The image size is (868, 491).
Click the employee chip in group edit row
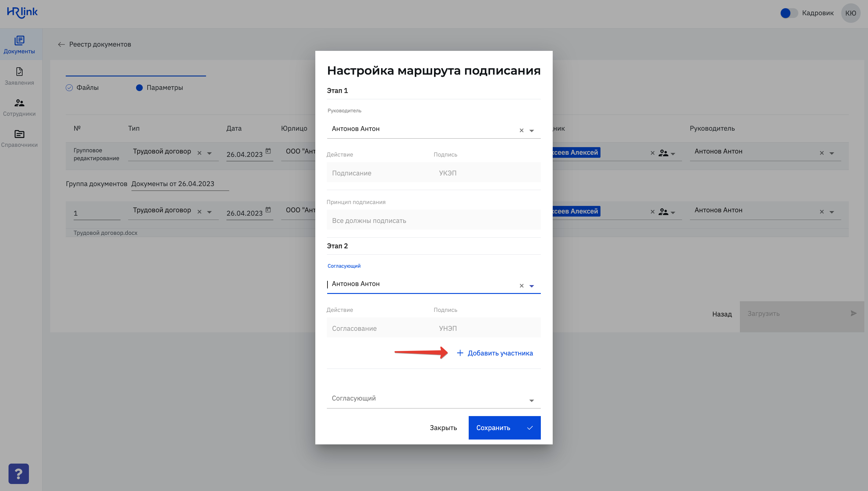pyautogui.click(x=576, y=152)
